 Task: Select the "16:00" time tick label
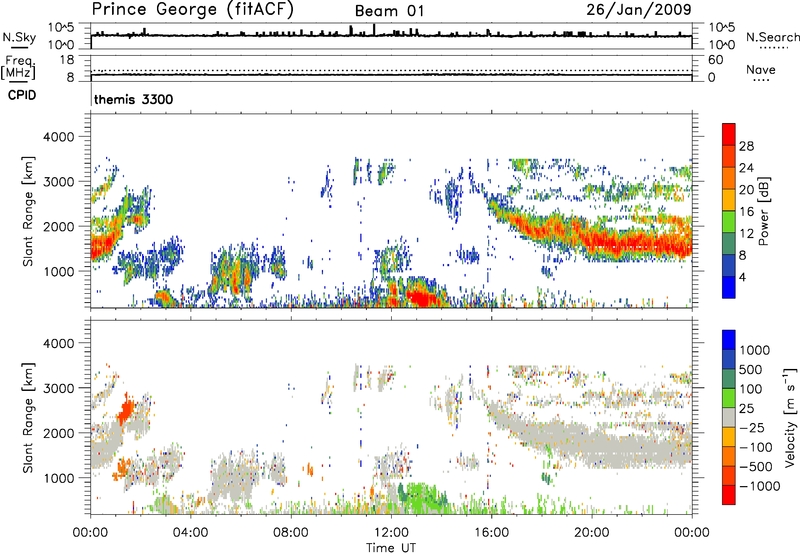(491, 533)
